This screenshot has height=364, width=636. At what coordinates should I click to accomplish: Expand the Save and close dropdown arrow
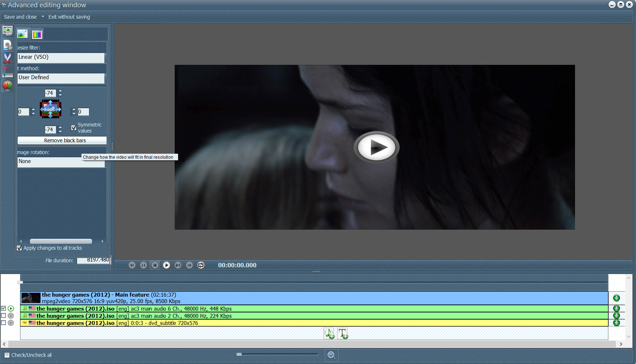point(43,16)
